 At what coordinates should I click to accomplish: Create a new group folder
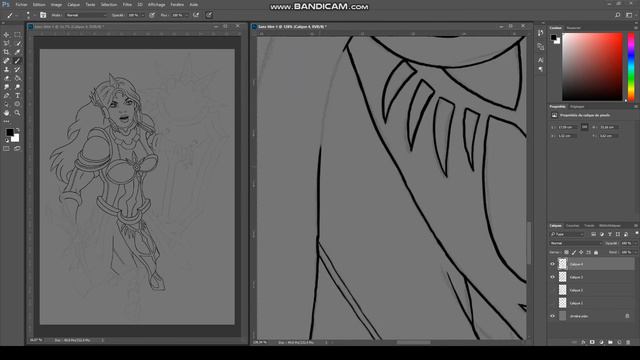pyautogui.click(x=610, y=342)
